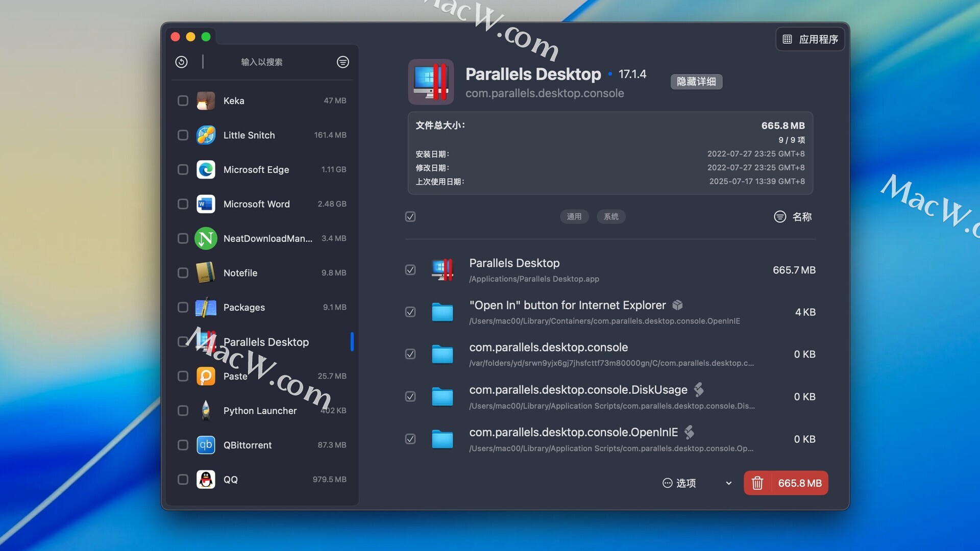This screenshot has height=551, width=980.
Task: Click the QQ penguin icon
Action: pos(206,480)
